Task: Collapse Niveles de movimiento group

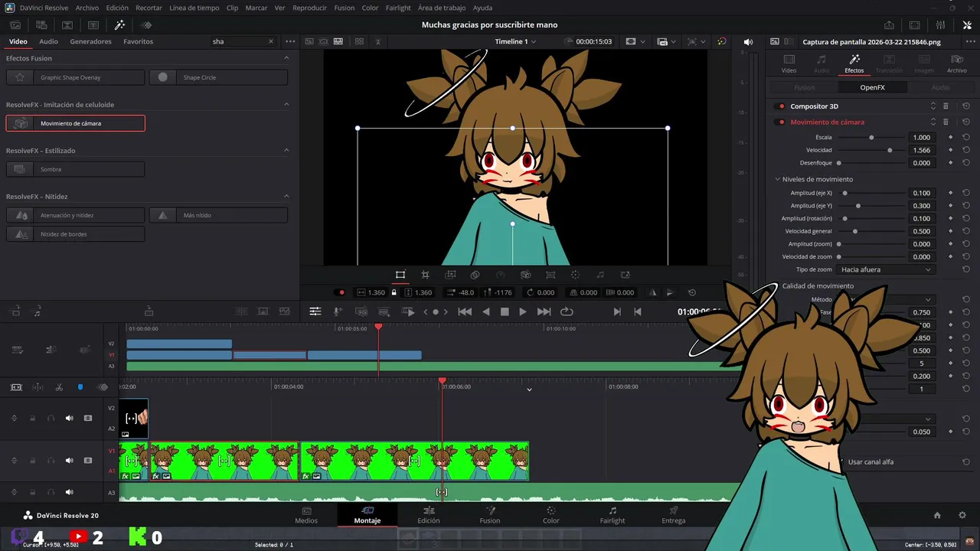Action: point(777,179)
